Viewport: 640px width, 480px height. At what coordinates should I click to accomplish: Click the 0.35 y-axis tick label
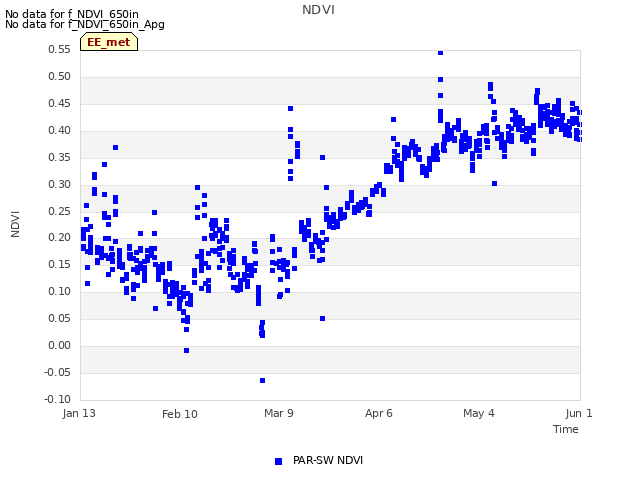point(60,157)
